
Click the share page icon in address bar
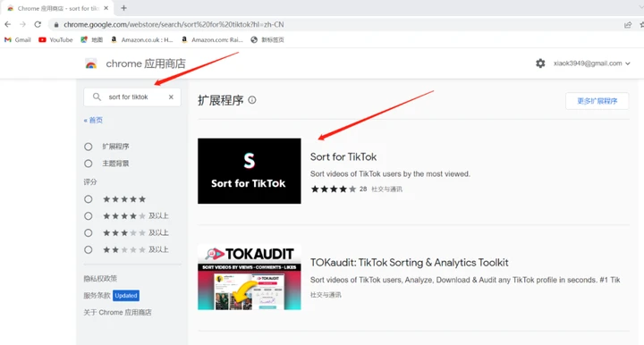(x=628, y=25)
